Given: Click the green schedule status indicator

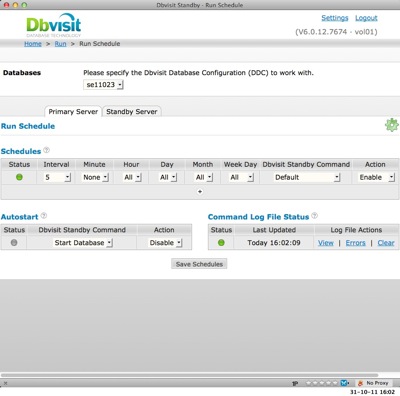Looking at the screenshot, I should (x=19, y=177).
